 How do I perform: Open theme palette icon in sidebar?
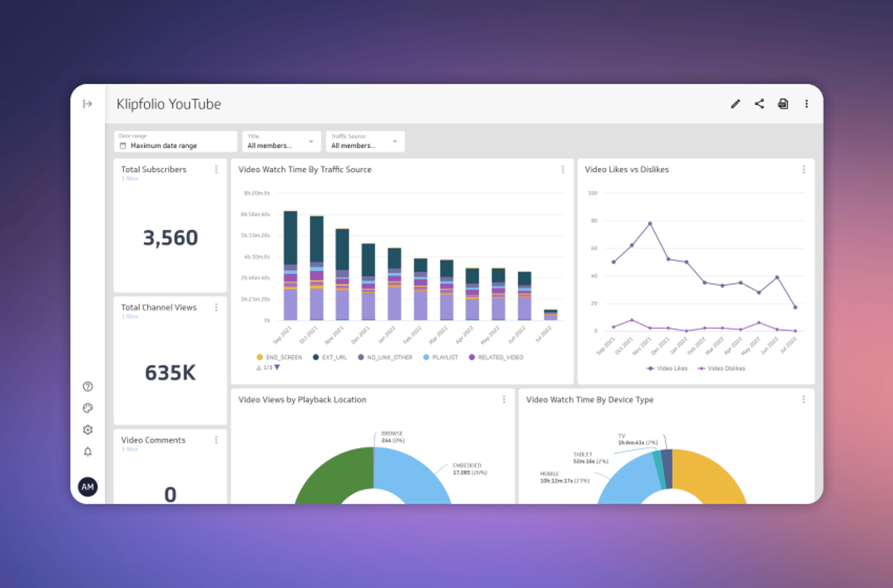(x=88, y=408)
